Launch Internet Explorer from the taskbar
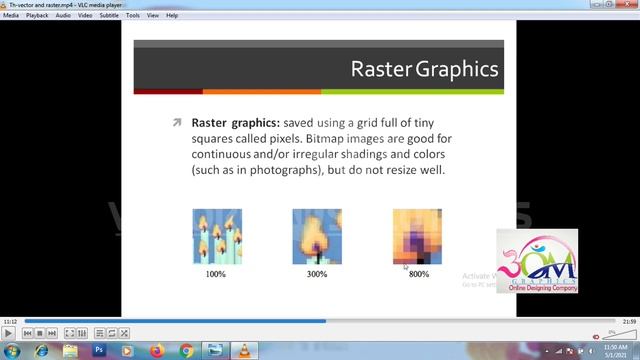The width and height of the screenshot is (640, 360). [x=41, y=351]
